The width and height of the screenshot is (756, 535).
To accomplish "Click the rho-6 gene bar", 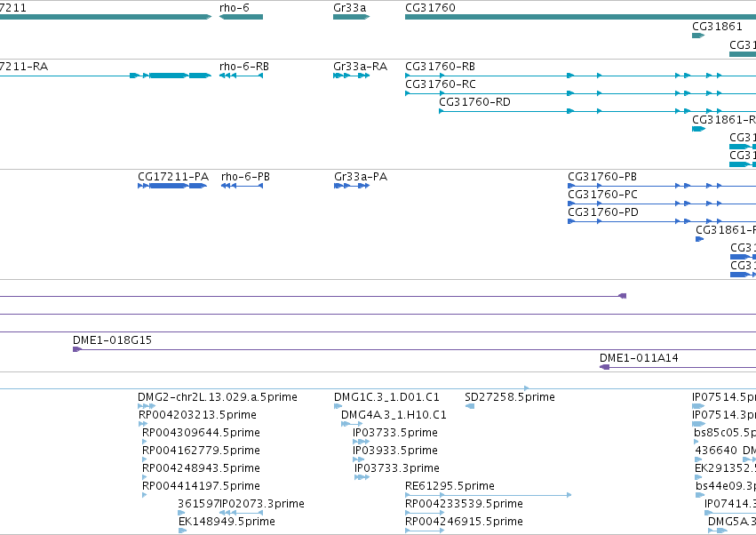I will [241, 17].
